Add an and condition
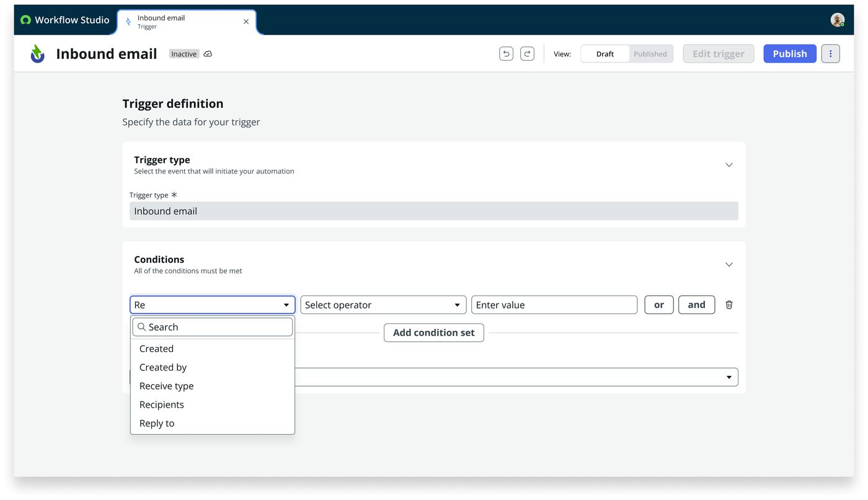 point(697,305)
